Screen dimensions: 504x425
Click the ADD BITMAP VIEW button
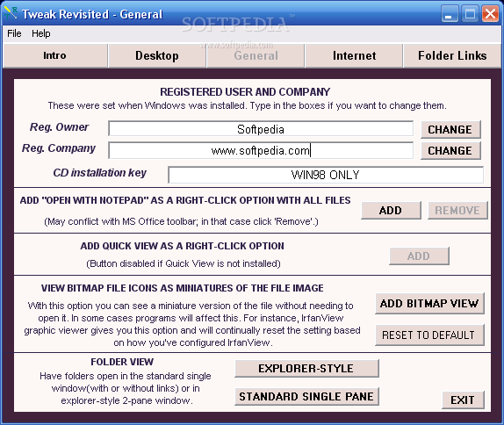[429, 304]
